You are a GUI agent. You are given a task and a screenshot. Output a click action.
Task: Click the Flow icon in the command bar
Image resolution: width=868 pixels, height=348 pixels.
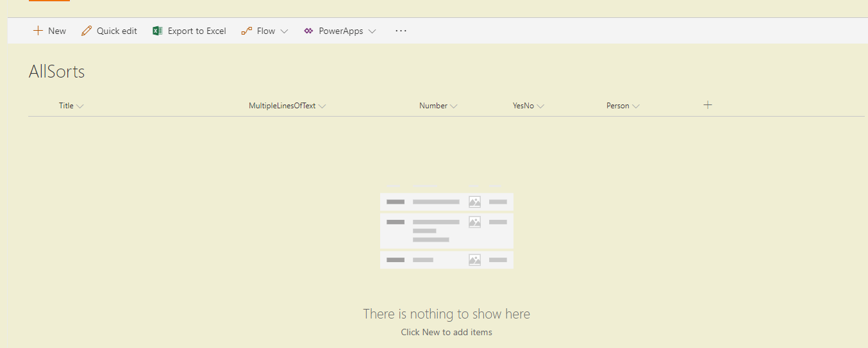[x=247, y=31]
